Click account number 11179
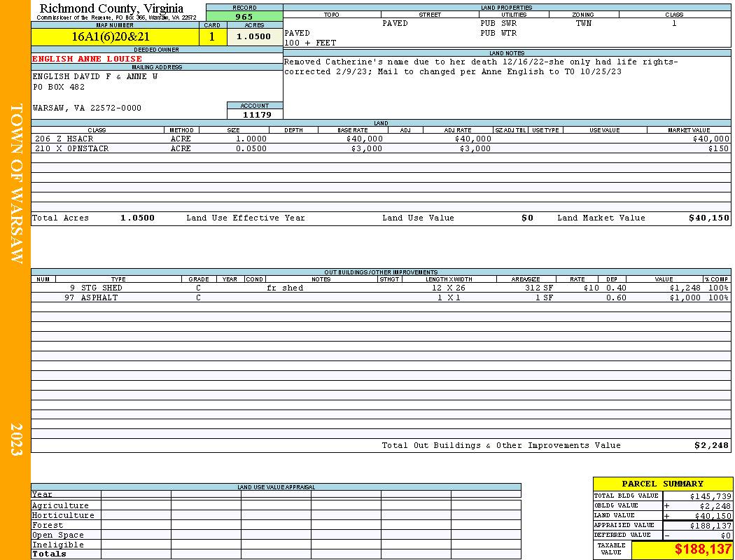The height and width of the screenshot is (560, 735). tap(256, 114)
